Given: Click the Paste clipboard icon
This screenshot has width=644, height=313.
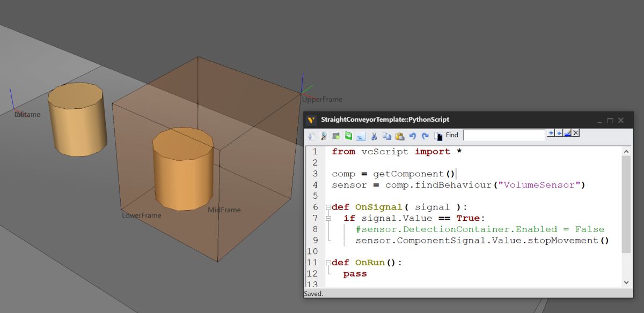Looking at the screenshot, I should (x=400, y=136).
